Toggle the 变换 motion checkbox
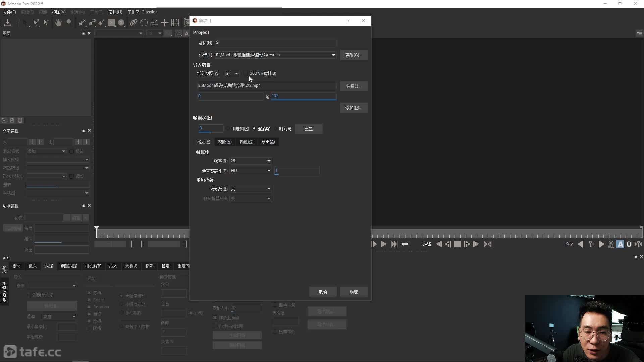This screenshot has width=644, height=362. [89, 293]
